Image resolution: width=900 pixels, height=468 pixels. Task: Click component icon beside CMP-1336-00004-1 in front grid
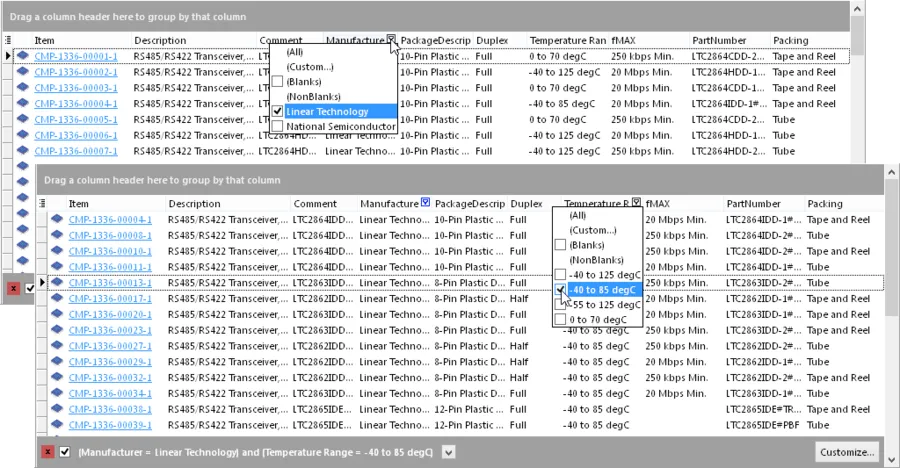pyautogui.click(x=57, y=219)
